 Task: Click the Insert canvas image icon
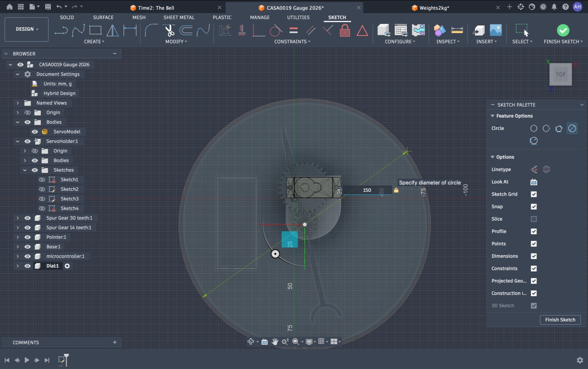(x=495, y=30)
